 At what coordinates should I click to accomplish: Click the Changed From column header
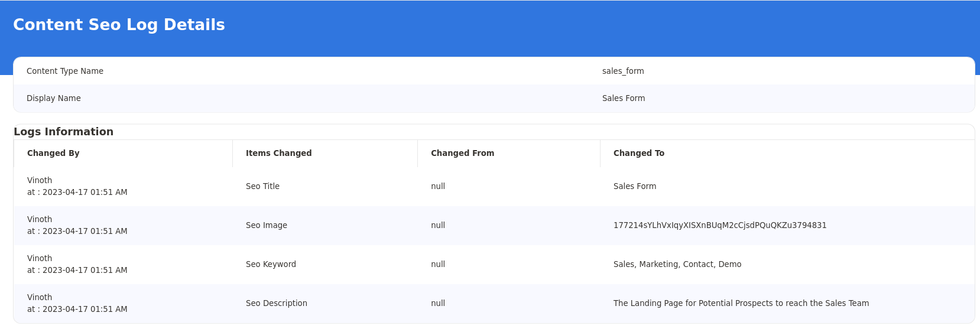coord(462,153)
